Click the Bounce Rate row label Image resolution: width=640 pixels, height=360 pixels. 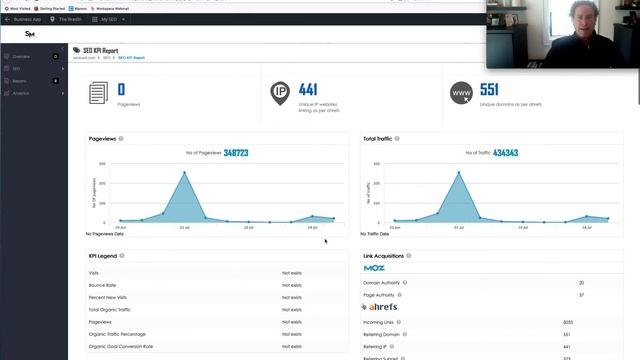102,285
